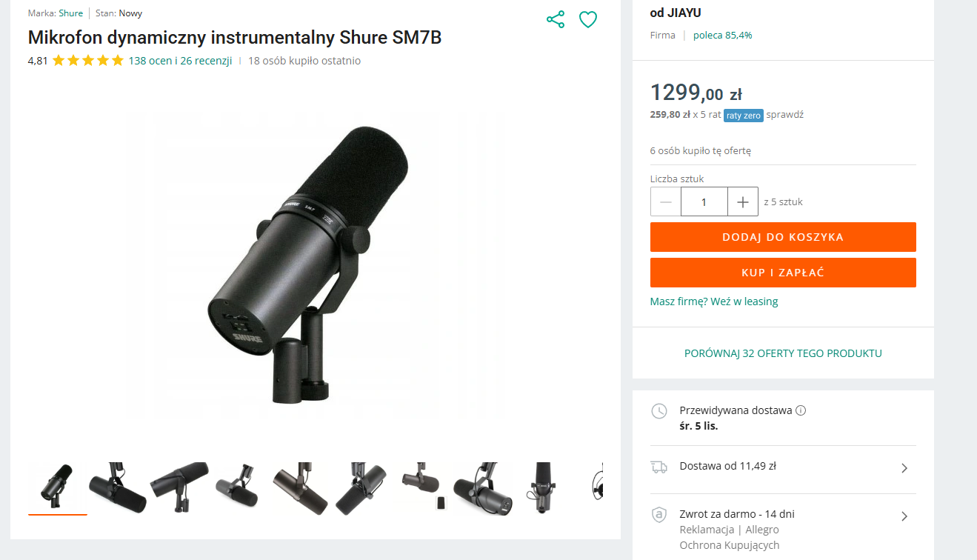The height and width of the screenshot is (560, 977).
Task: Click the quantity input field
Action: point(704,201)
